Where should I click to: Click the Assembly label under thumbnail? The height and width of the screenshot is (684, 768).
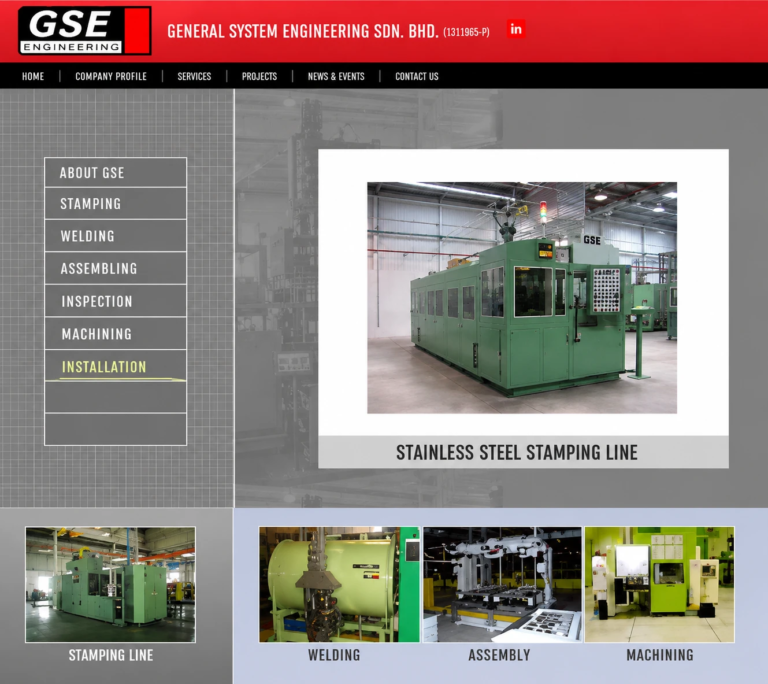tap(499, 655)
